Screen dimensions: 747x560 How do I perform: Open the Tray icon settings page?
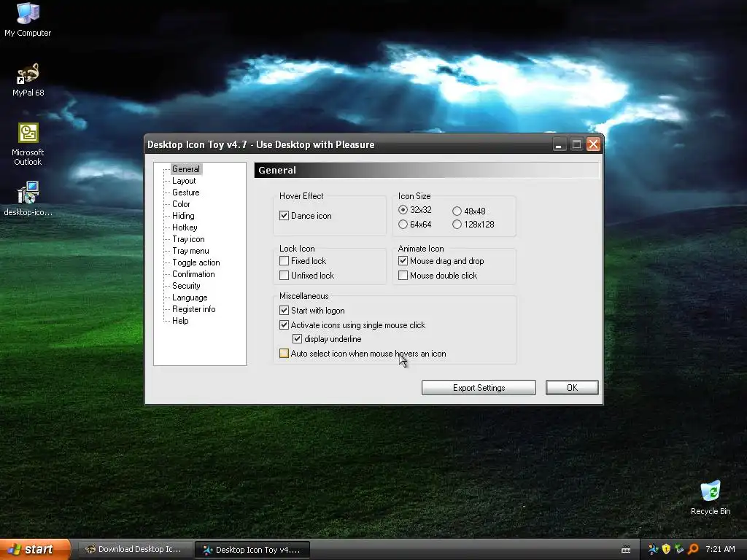pos(188,239)
